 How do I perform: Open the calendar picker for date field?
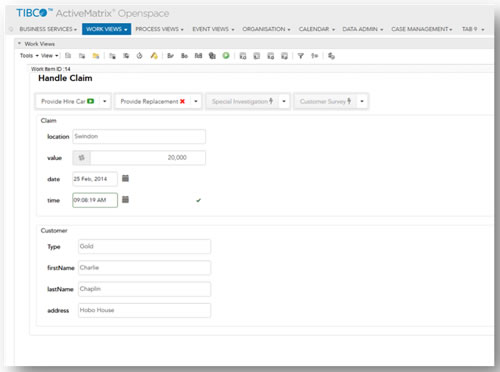click(x=125, y=178)
